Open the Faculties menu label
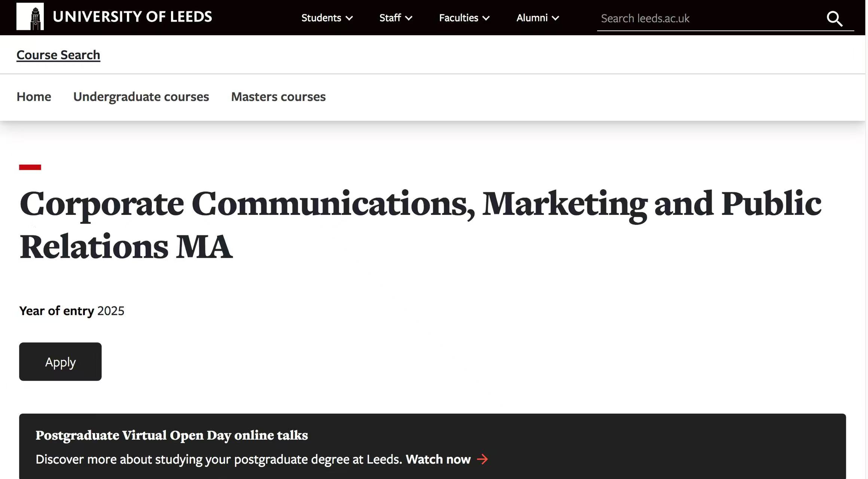Screen dimensions: 868x479 point(458,18)
